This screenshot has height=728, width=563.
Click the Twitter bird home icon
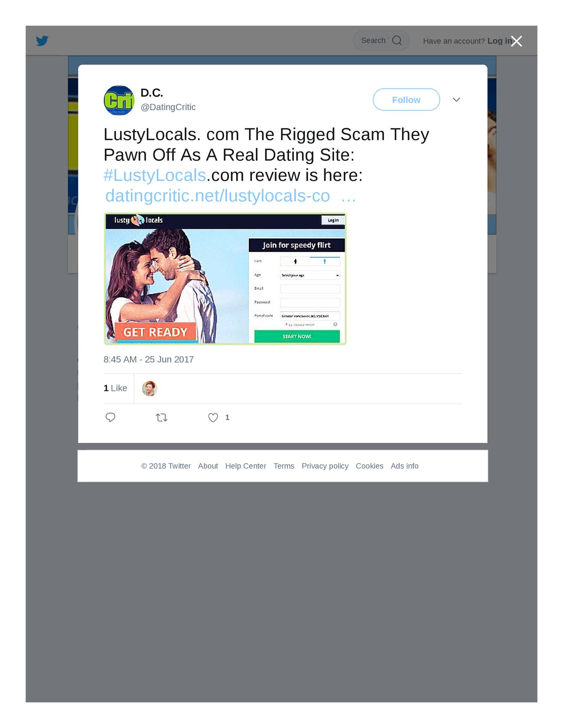click(42, 41)
